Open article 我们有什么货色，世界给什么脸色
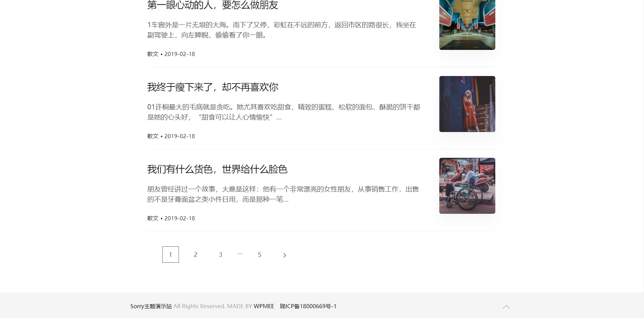Image resolution: width=644 pixels, height=318 pixels. tap(217, 169)
